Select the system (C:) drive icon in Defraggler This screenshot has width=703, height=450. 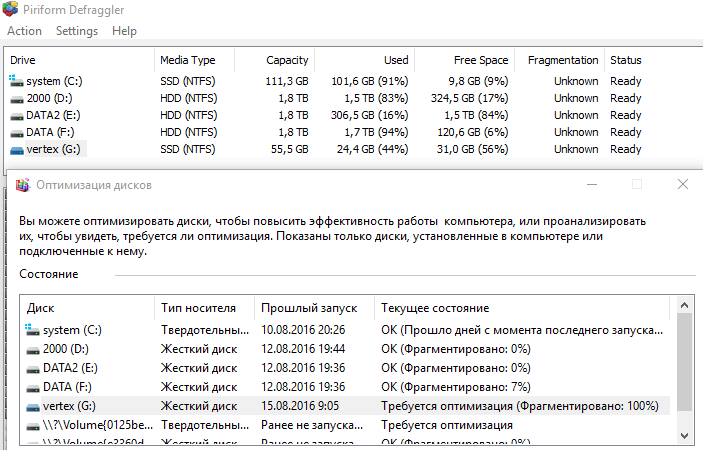17,81
